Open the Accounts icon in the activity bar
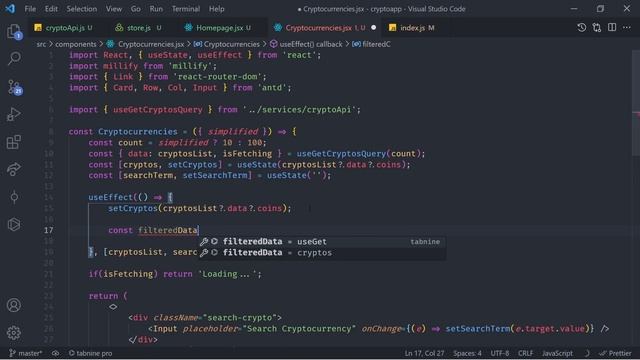Image resolution: width=640 pixels, height=360 pixels. (14, 305)
